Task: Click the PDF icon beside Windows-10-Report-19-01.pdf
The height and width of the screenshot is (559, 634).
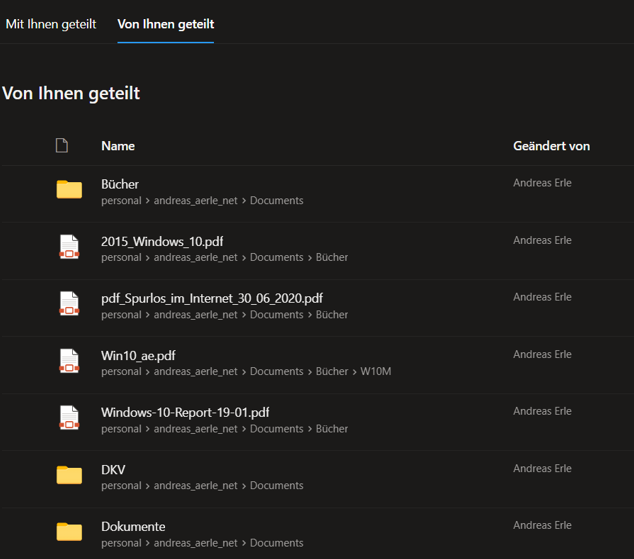Action: pyautogui.click(x=69, y=418)
